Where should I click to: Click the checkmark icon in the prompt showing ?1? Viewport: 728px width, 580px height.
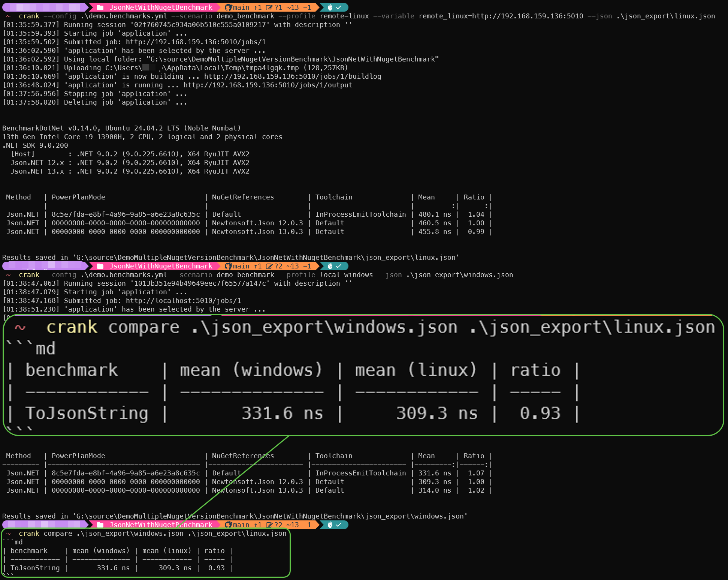pyautogui.click(x=339, y=7)
